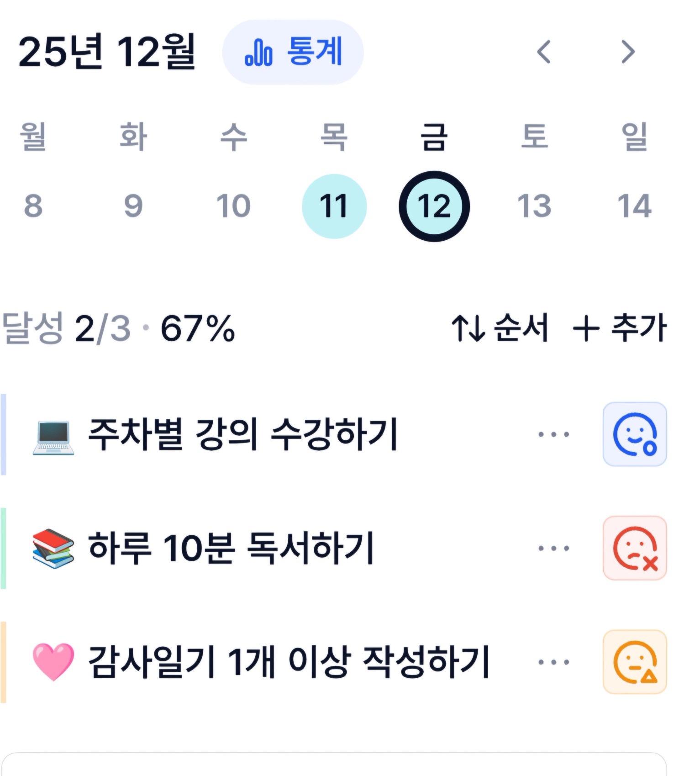The width and height of the screenshot is (700, 776).
Task: Toggle red sad-face status for 하루 10분 독서하기
Action: point(635,548)
